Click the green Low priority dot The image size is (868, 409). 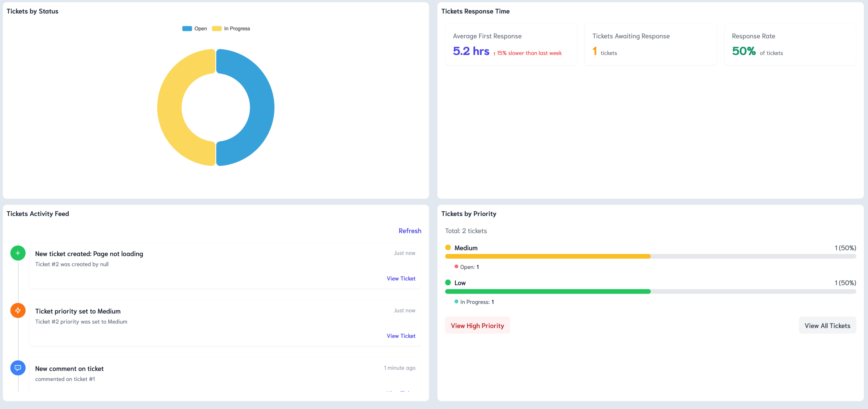point(448,283)
